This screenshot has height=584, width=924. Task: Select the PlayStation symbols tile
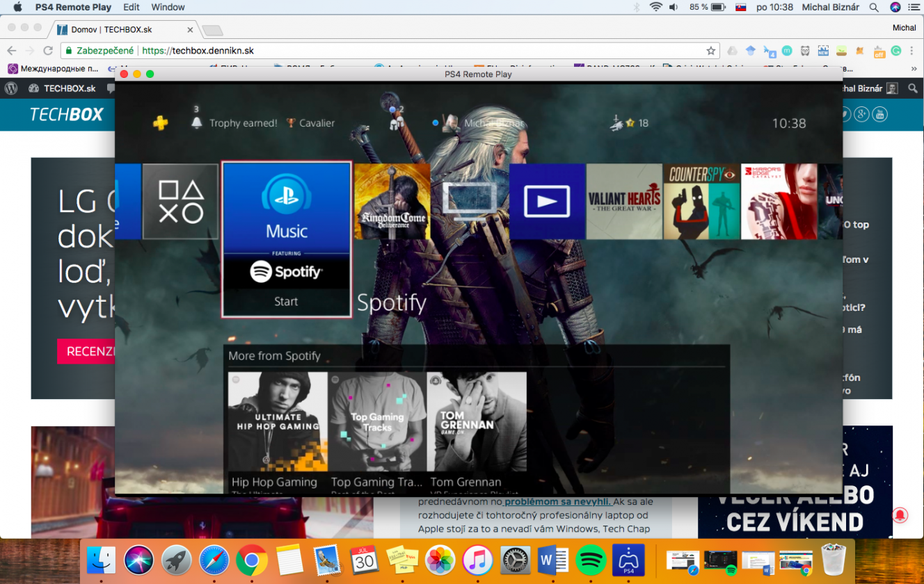tap(180, 202)
